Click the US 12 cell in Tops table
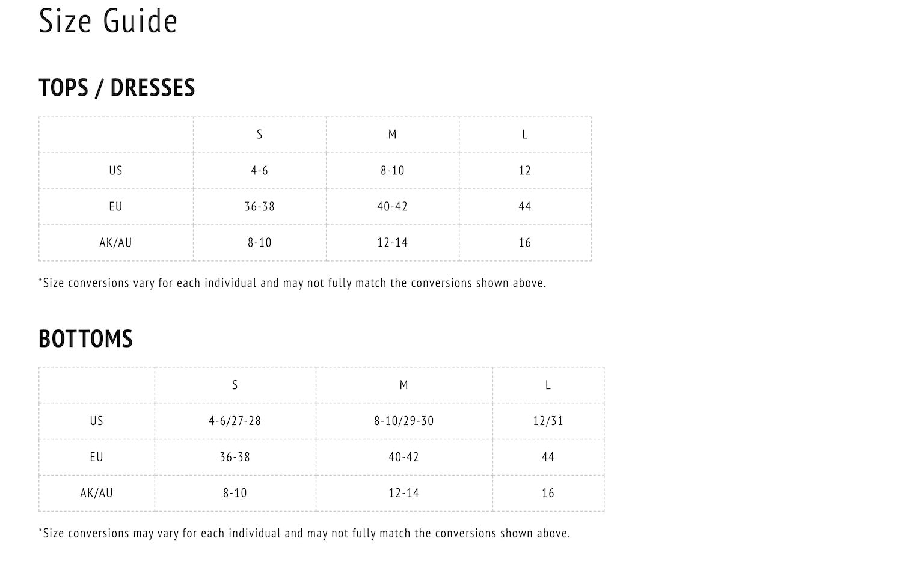The height and width of the screenshot is (588, 902). [x=524, y=171]
